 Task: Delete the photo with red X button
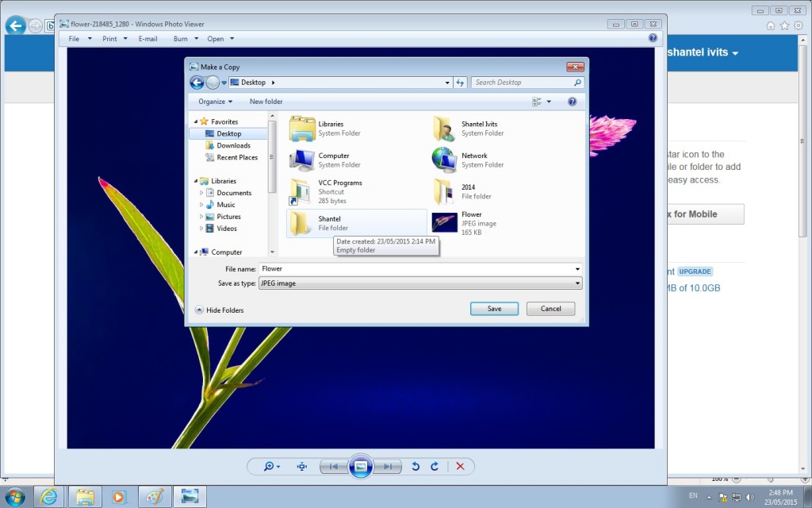[460, 467]
